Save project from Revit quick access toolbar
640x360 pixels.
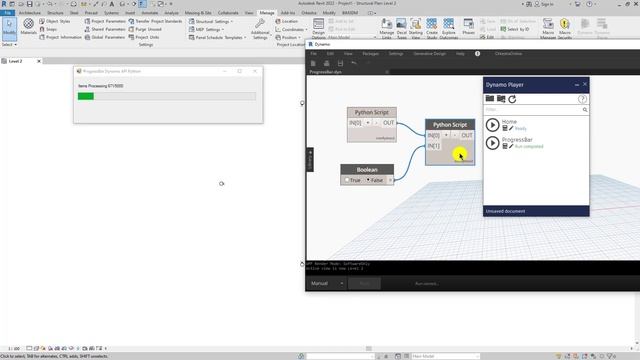point(29,4)
